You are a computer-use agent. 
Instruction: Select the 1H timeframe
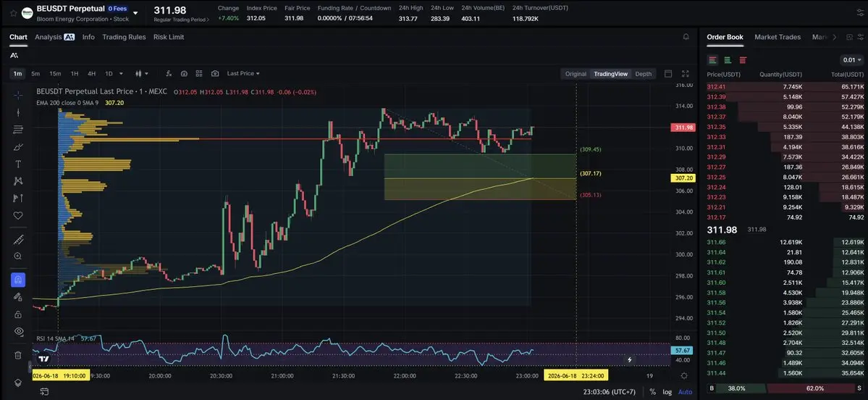pyautogui.click(x=74, y=74)
